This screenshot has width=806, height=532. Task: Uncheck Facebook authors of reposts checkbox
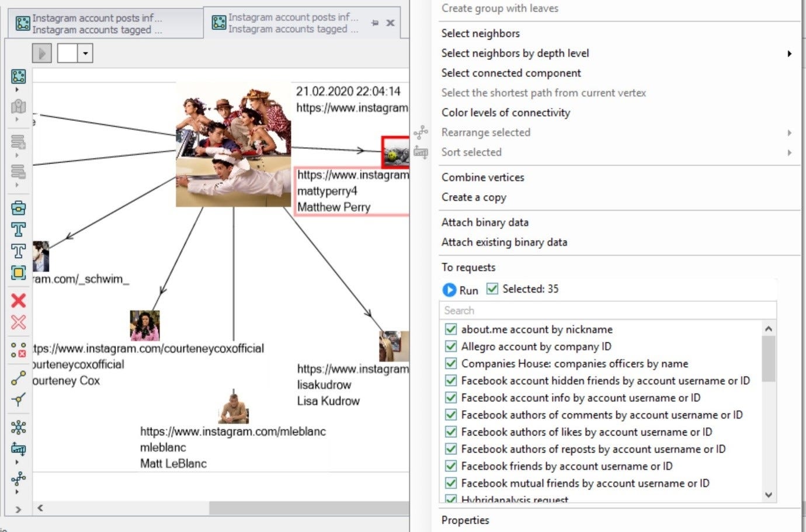pyautogui.click(x=450, y=448)
